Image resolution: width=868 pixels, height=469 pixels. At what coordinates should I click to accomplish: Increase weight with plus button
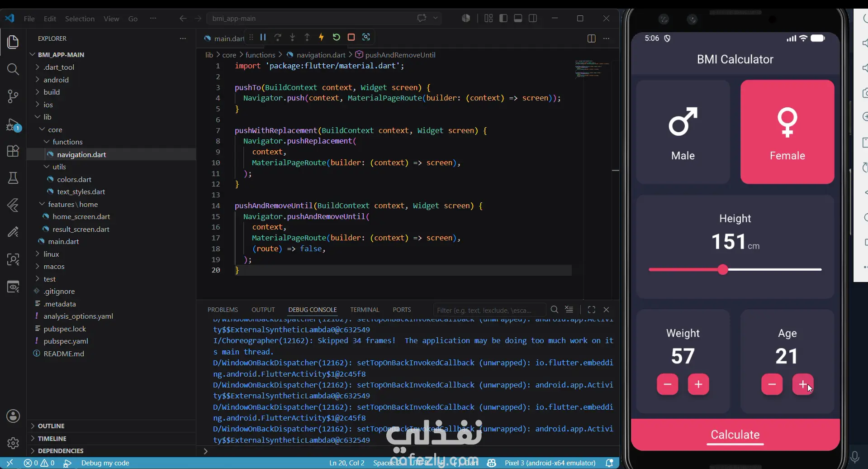[698, 384]
